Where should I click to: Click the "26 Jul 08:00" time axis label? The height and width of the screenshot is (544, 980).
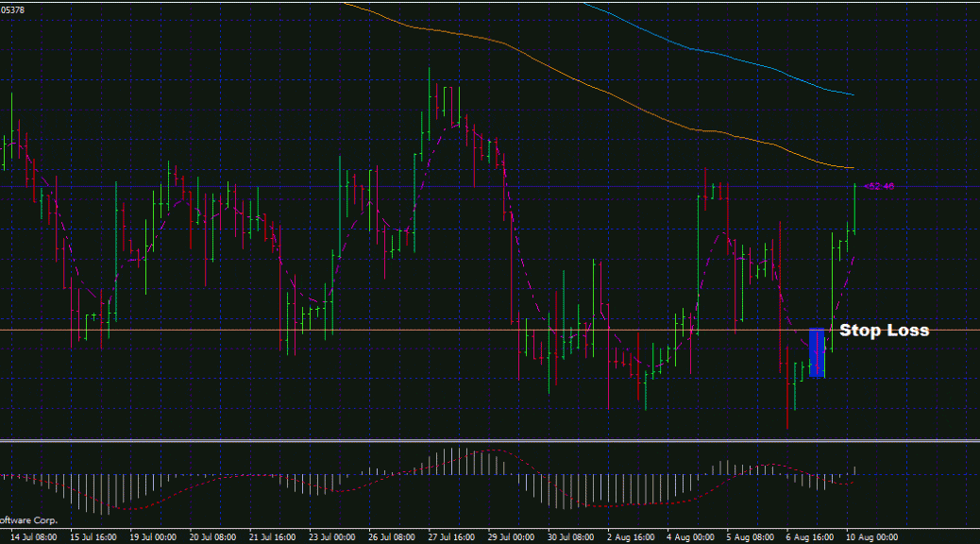tap(391, 537)
